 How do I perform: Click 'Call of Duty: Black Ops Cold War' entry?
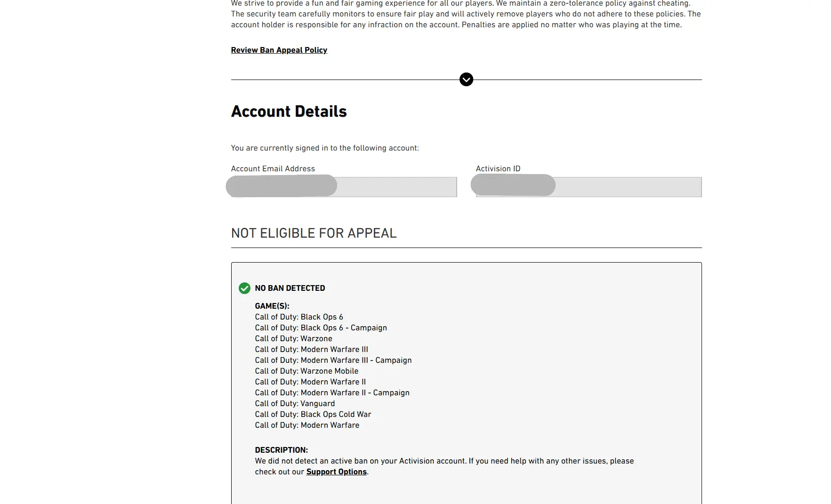click(313, 414)
